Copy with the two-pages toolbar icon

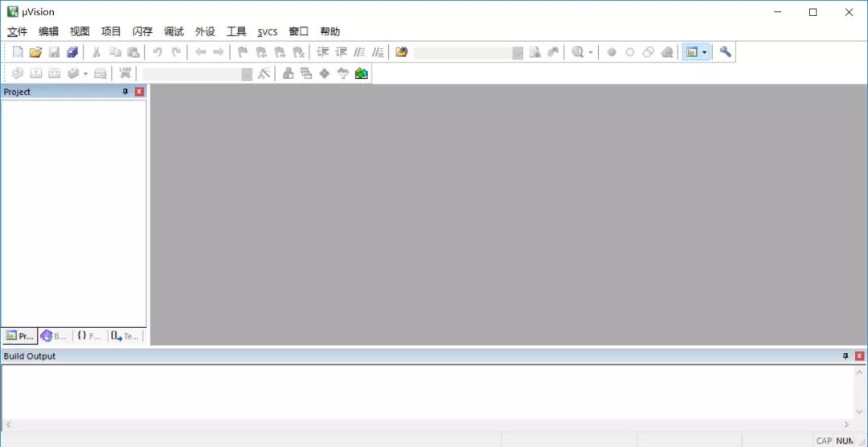(115, 52)
